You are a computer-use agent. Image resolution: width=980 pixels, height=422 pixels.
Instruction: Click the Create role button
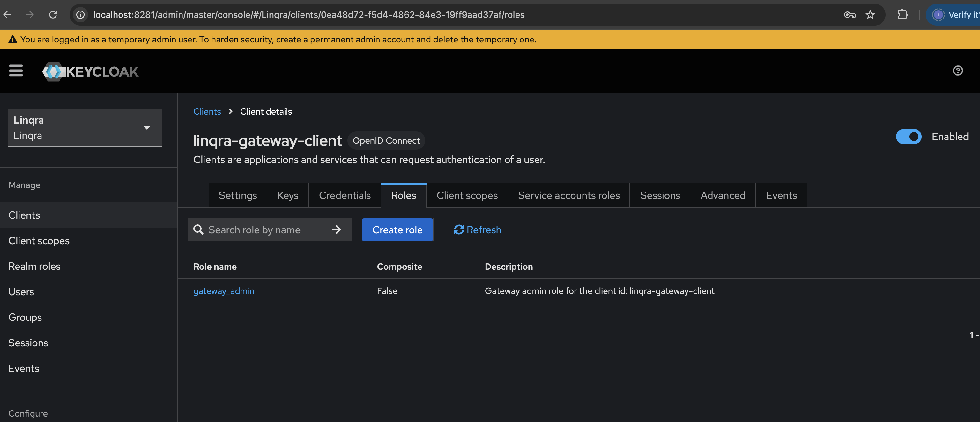pyautogui.click(x=397, y=230)
